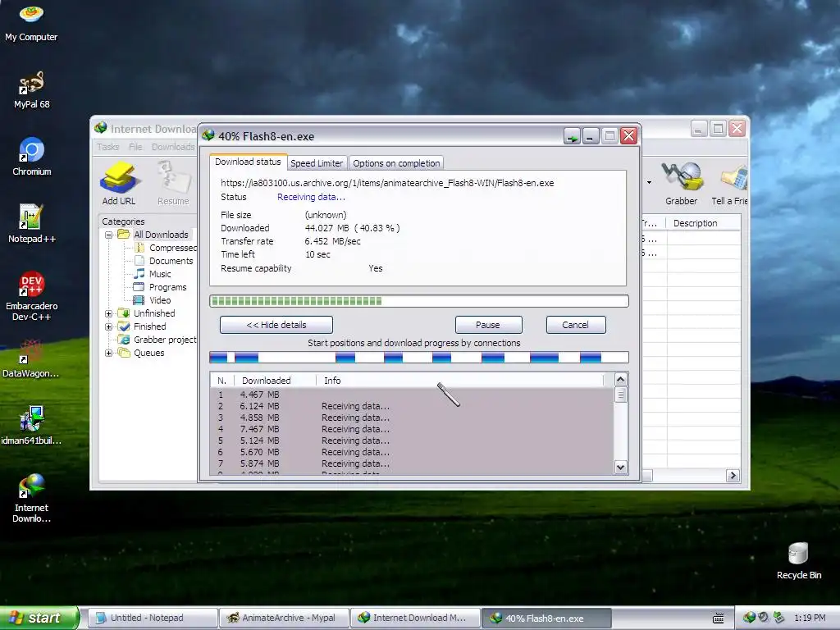Click Tell a Friend toolbar icon
The width and height of the screenshot is (840, 630).
[729, 184]
